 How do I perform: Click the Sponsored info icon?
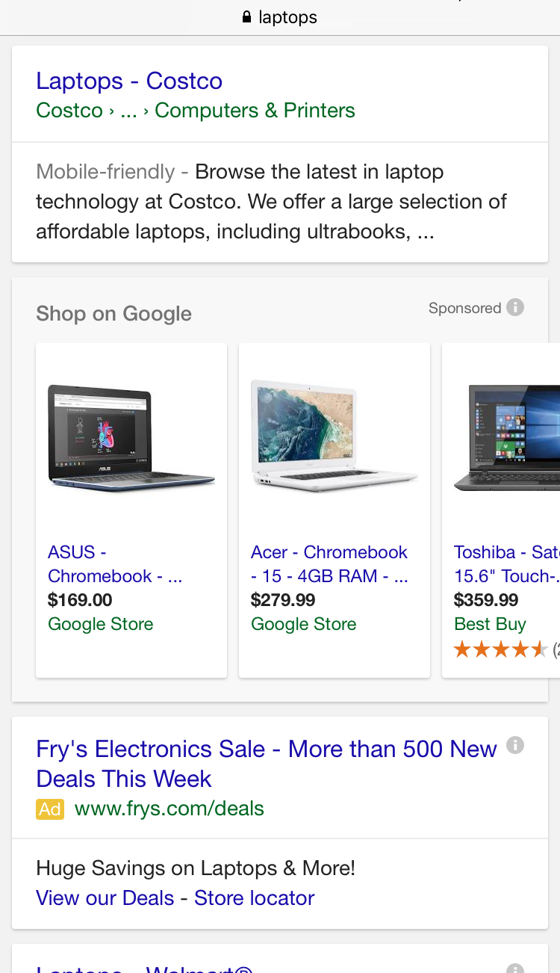coord(517,307)
